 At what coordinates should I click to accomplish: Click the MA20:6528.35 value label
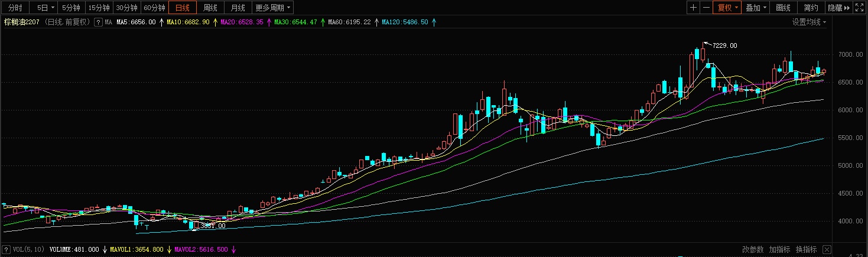[242, 22]
